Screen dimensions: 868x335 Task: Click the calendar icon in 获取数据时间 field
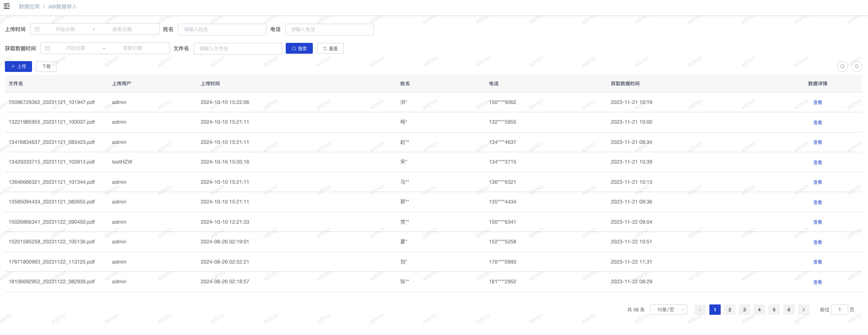(47, 48)
